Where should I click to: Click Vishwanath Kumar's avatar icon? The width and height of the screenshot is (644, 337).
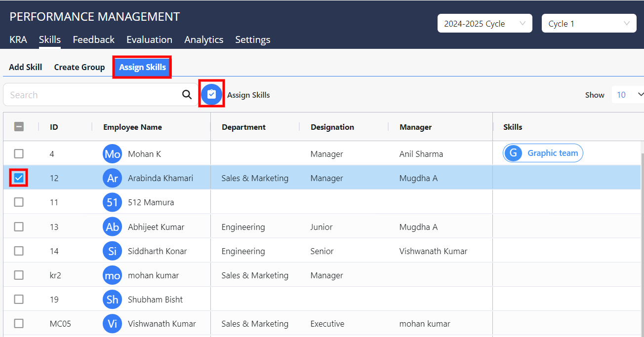point(112,324)
